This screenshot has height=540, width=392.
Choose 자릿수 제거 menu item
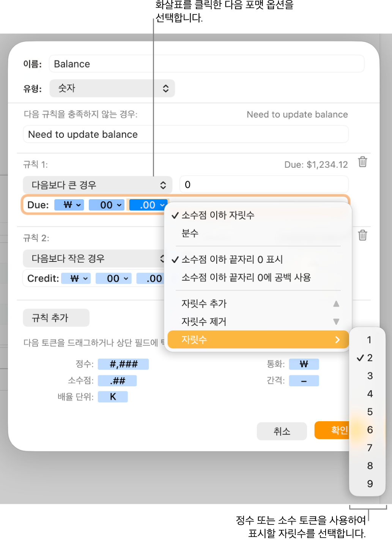click(258, 321)
